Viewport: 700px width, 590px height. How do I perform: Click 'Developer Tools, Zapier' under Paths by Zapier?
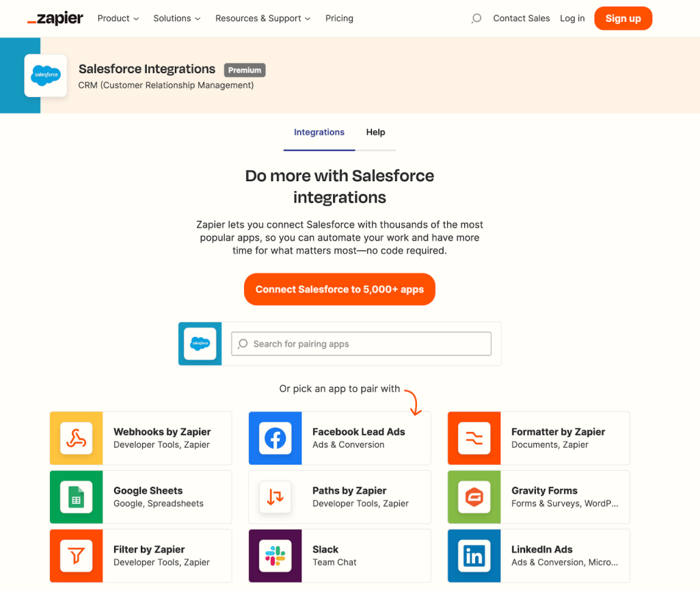pyautogui.click(x=360, y=503)
